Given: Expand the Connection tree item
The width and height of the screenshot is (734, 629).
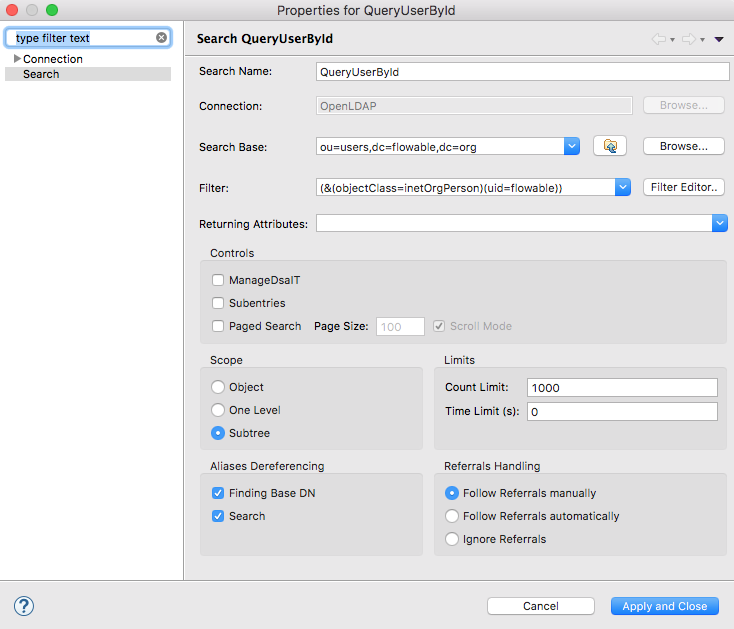Looking at the screenshot, I should [17, 59].
